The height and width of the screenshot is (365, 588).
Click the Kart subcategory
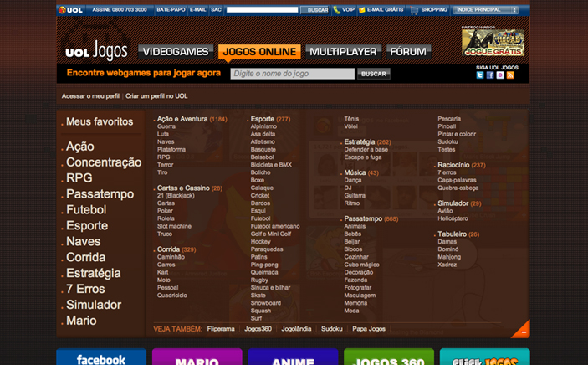coord(163,272)
